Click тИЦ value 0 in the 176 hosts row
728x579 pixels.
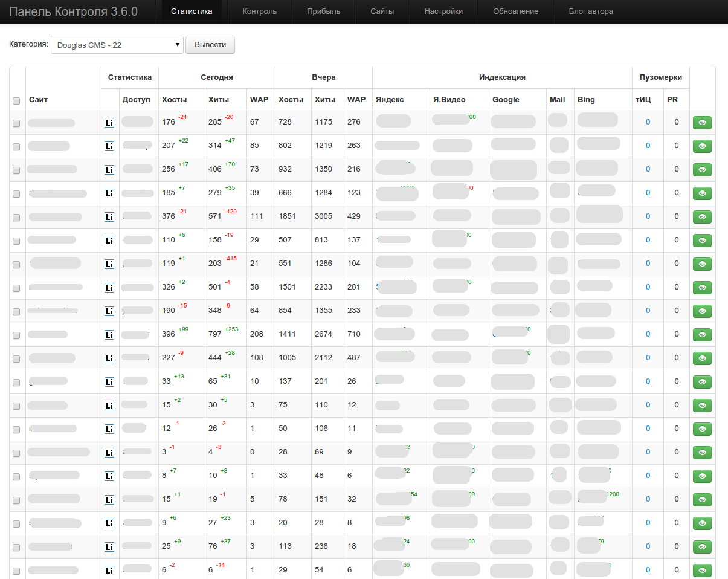pyautogui.click(x=648, y=122)
